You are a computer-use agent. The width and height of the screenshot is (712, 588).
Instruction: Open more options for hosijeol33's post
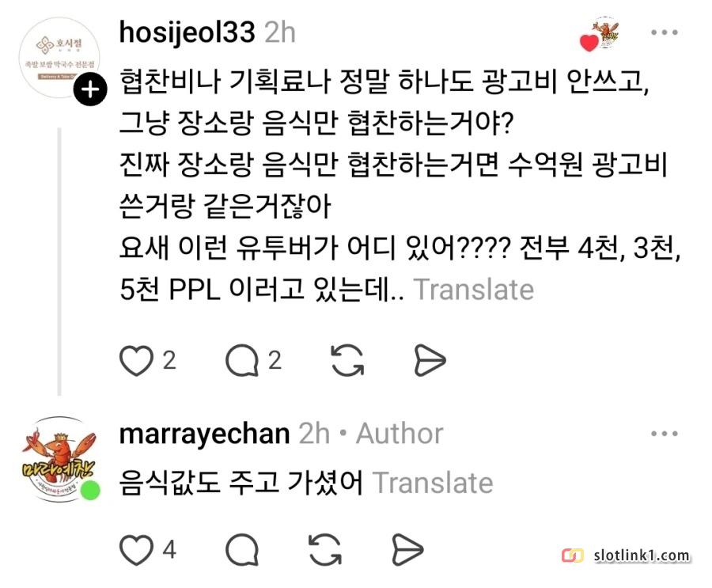coord(665,32)
